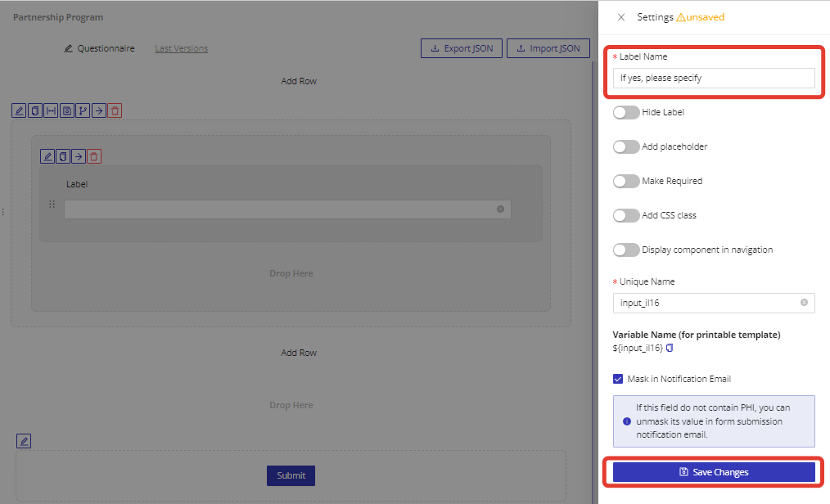Uncheck Mask in Notification Email

point(619,379)
